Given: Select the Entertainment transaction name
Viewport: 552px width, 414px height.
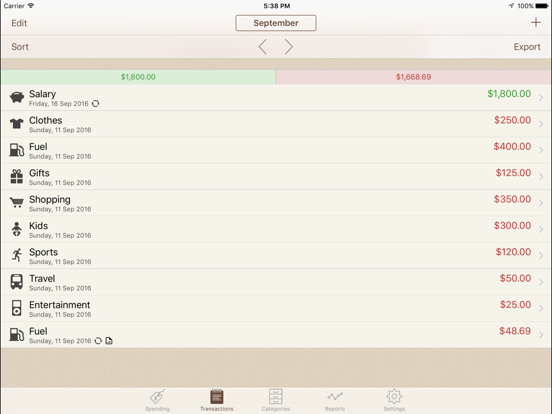Looking at the screenshot, I should coord(59,305).
